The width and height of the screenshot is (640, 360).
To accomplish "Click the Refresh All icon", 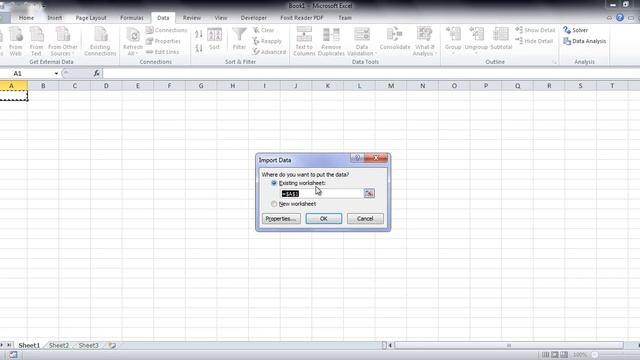I will point(133,42).
